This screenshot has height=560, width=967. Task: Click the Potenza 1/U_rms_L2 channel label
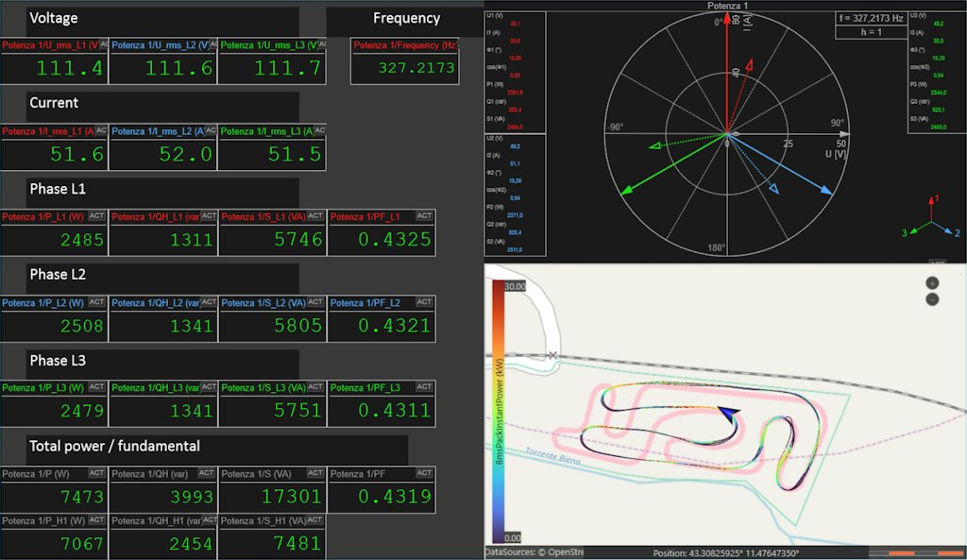tap(161, 45)
